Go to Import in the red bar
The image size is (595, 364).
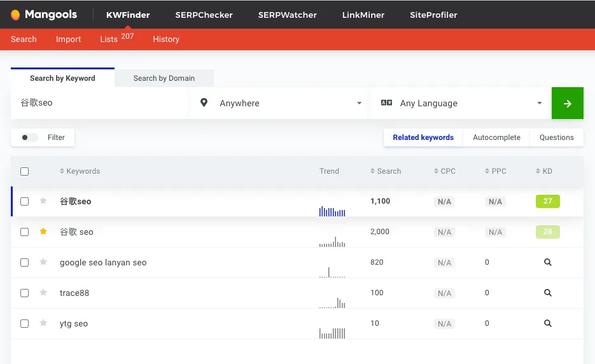click(68, 39)
